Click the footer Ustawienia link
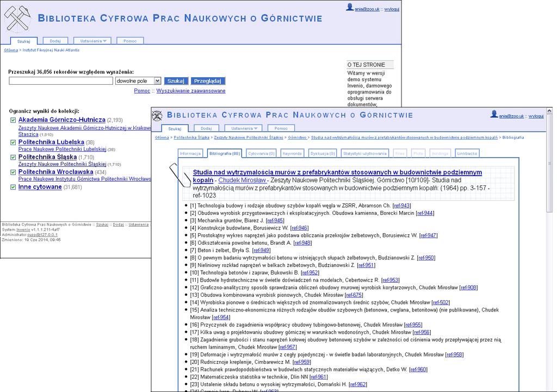This screenshot has height=392, width=557. point(139,225)
